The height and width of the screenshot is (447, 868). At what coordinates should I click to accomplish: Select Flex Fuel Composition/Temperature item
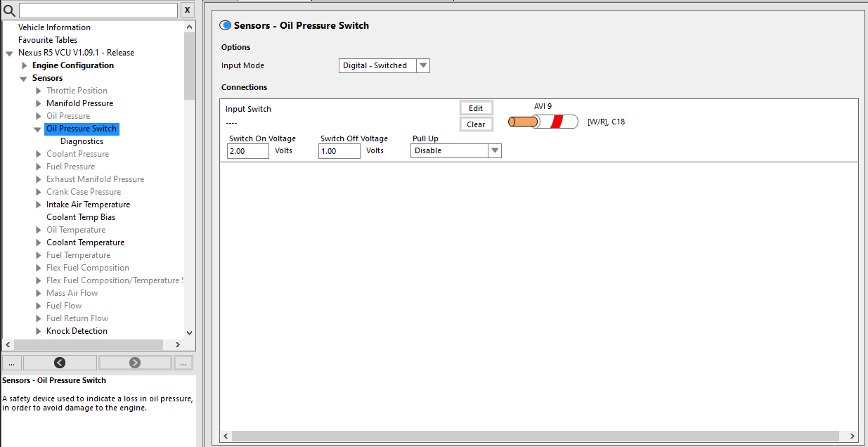115,280
